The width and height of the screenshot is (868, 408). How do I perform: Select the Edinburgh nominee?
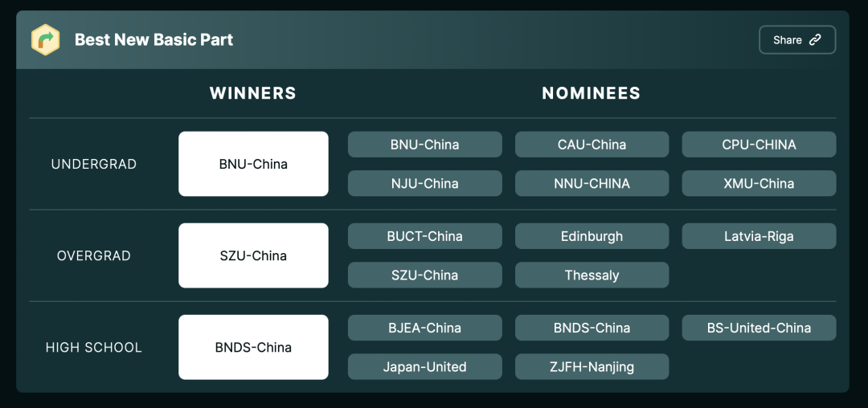[592, 236]
